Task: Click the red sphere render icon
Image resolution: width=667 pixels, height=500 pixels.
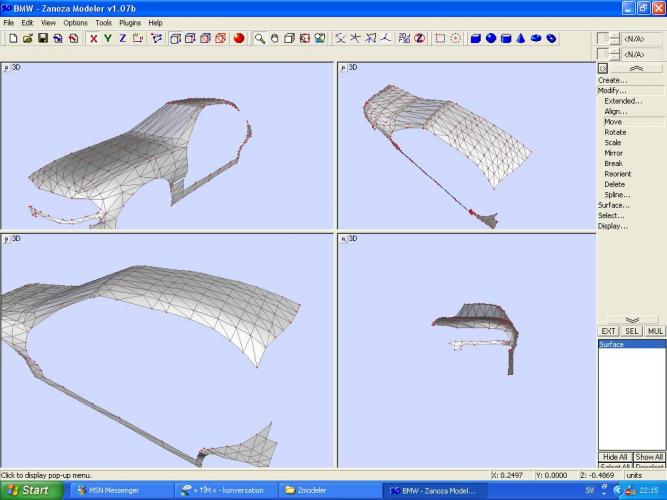Action: (x=239, y=39)
